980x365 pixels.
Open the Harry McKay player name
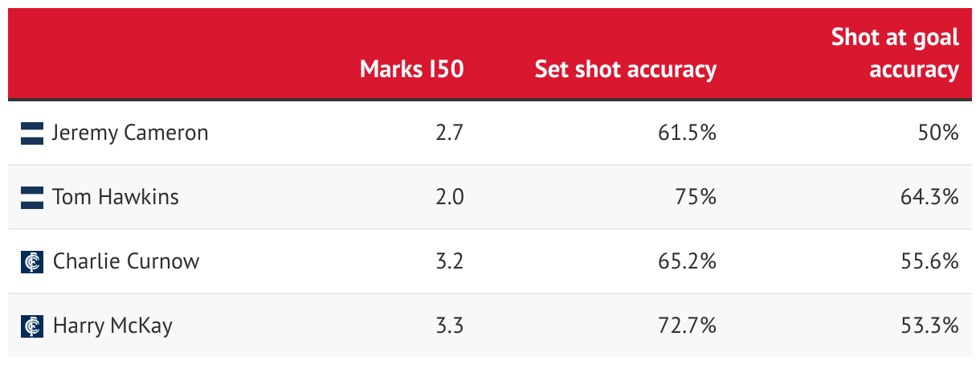[112, 326]
